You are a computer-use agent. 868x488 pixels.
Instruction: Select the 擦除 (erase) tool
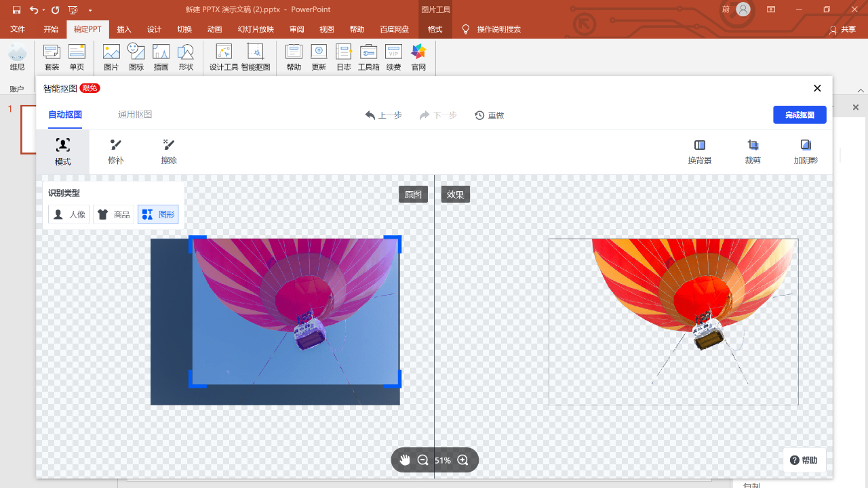(x=167, y=150)
